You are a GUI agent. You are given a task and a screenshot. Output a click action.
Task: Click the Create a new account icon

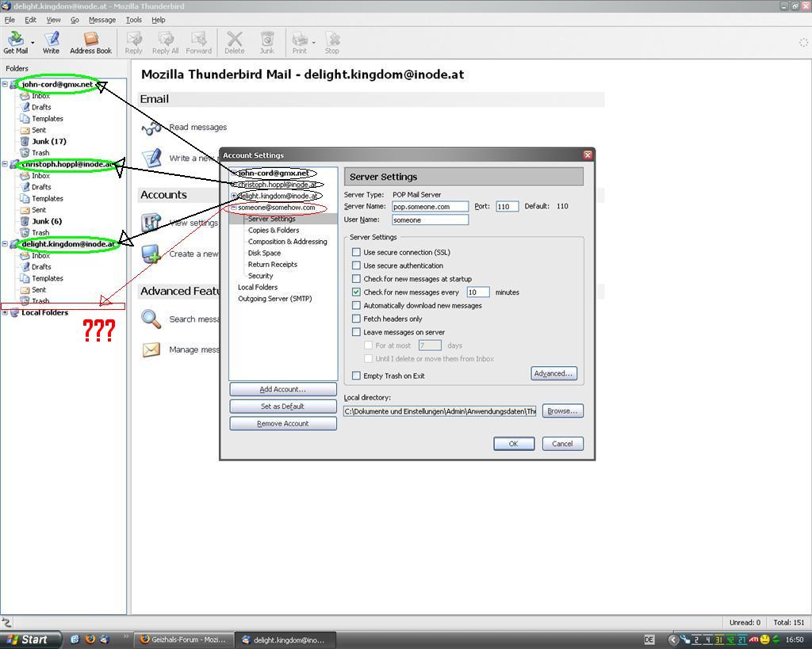pyautogui.click(x=151, y=254)
